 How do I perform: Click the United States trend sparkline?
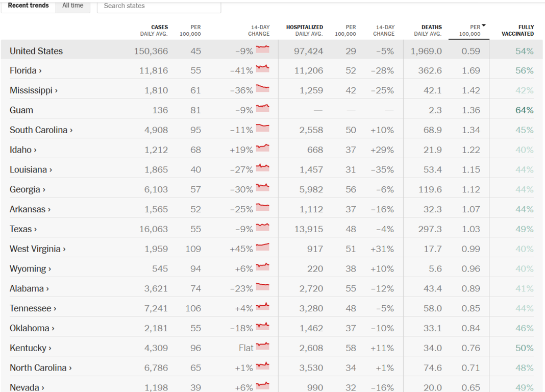(x=262, y=50)
